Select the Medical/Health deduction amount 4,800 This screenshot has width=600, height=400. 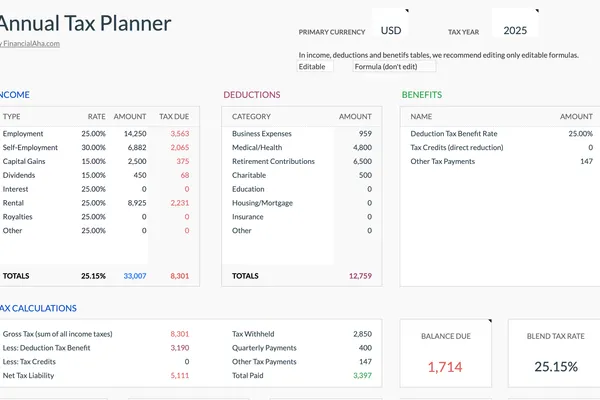coord(362,147)
